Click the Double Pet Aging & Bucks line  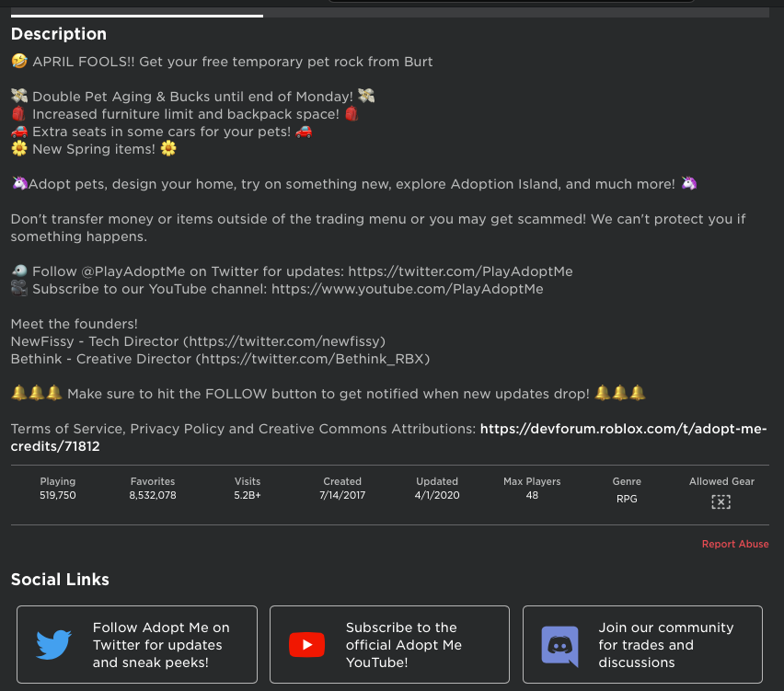point(193,97)
